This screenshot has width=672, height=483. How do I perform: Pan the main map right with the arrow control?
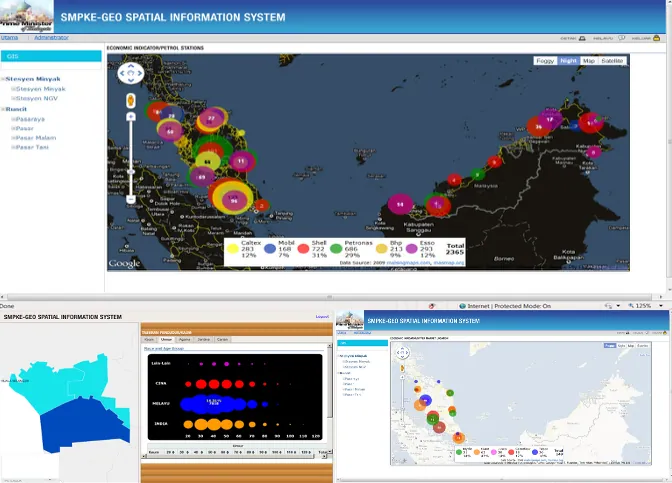click(139, 73)
